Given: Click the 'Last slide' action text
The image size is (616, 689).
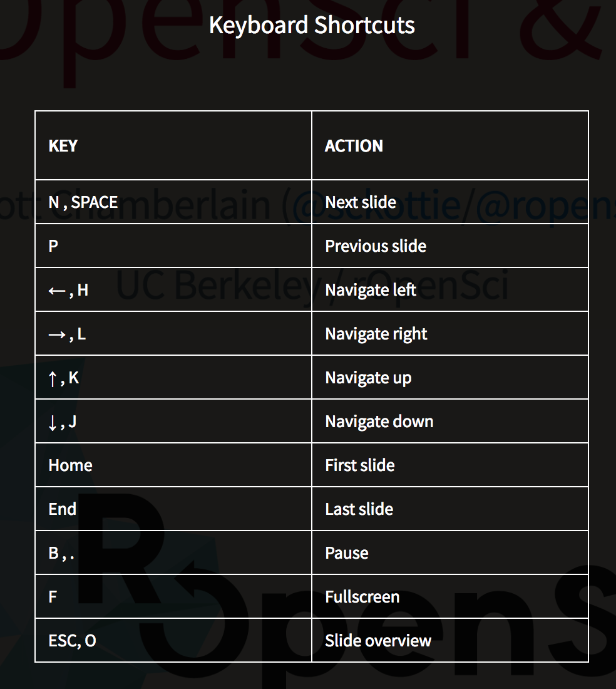Looking at the screenshot, I should click(x=359, y=509).
